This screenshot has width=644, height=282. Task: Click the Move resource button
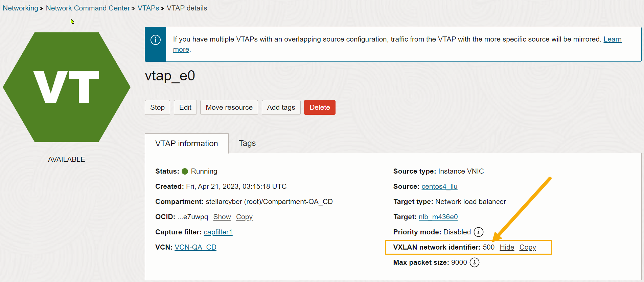click(229, 107)
